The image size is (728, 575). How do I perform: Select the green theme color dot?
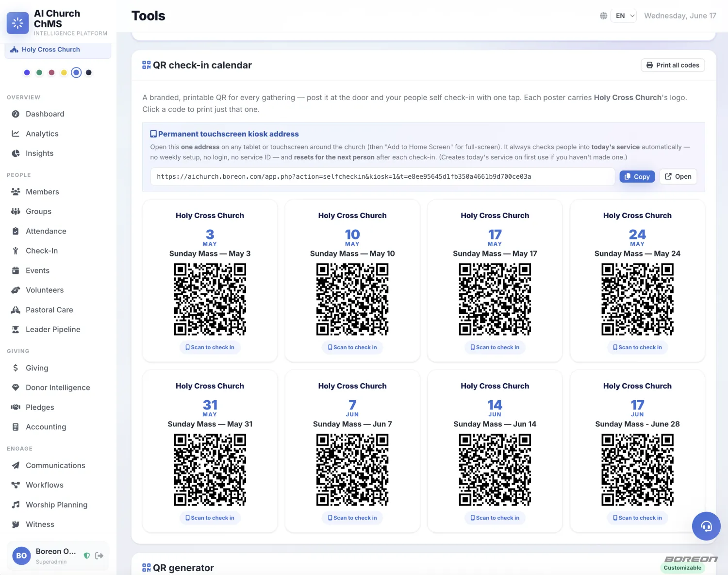39,72
